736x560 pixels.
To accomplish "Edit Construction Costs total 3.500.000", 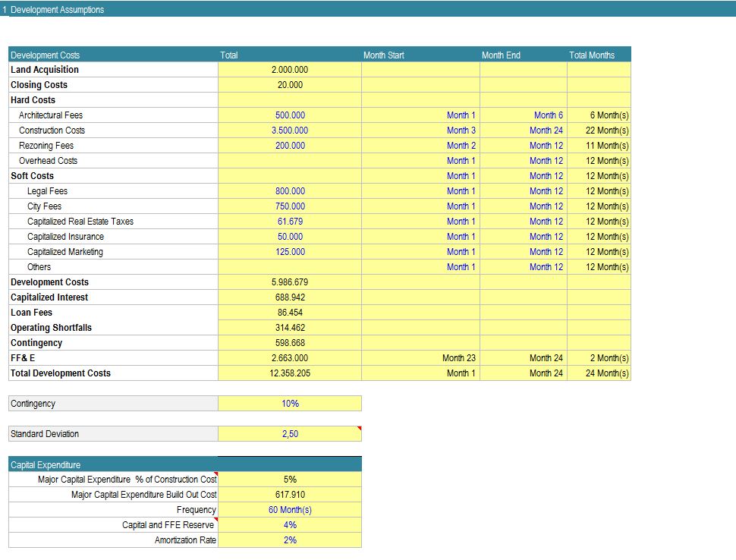I will pyautogui.click(x=290, y=130).
